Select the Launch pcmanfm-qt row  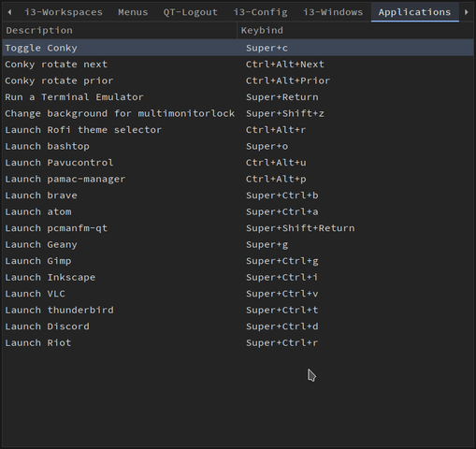[238, 228]
